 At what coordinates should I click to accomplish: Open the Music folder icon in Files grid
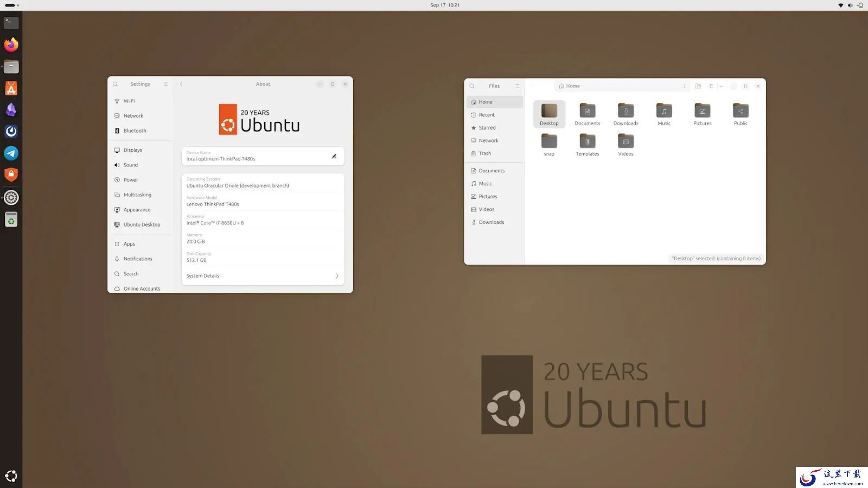click(664, 114)
